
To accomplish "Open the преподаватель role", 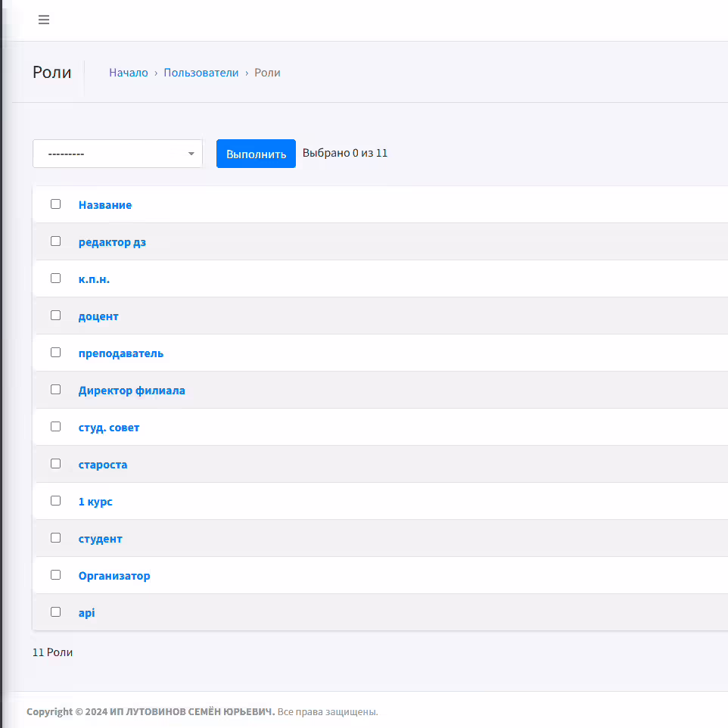I will tap(121, 354).
